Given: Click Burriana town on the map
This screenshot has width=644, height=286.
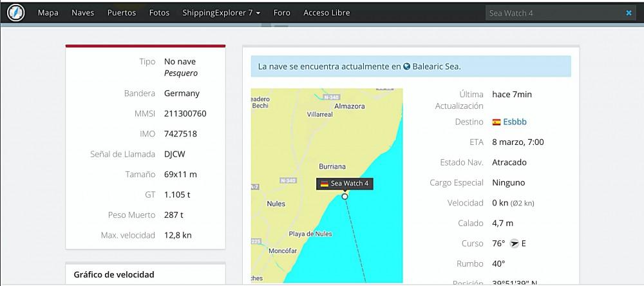Looking at the screenshot, I should coord(332,166).
